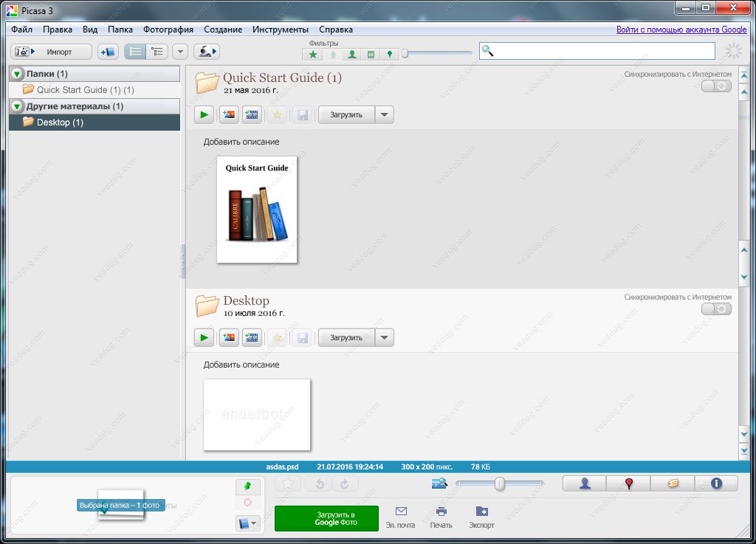Create movie presentation from Quick Start Guide

252,114
